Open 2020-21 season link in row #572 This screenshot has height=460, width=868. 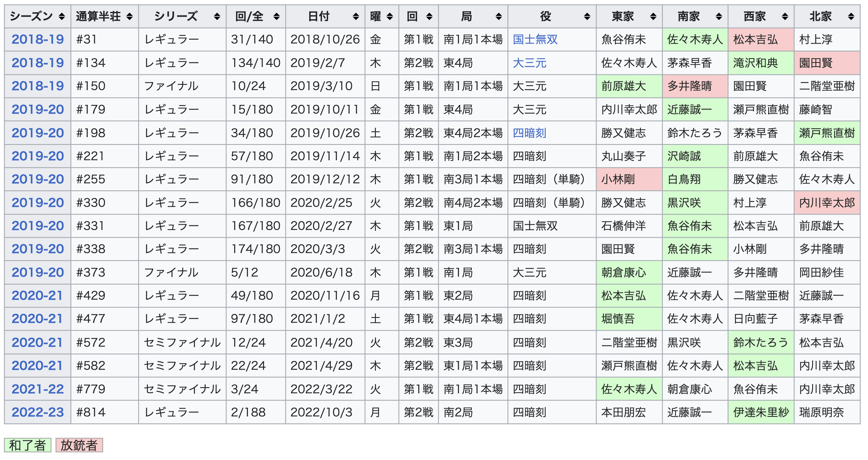pyautogui.click(x=37, y=342)
